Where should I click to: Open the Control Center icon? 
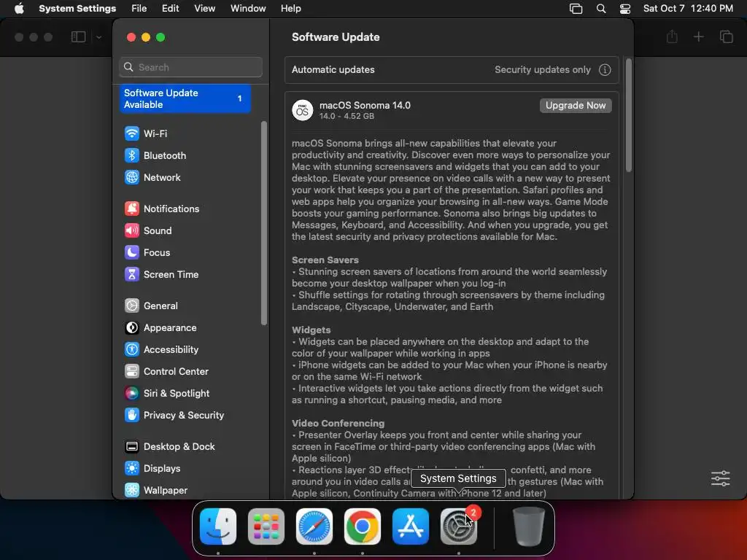131,371
